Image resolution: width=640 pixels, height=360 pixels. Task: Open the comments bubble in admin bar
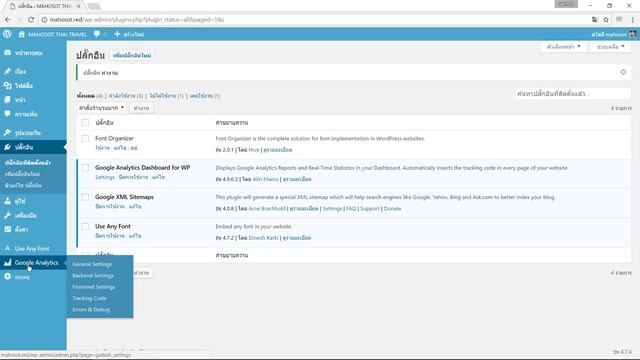[x=97, y=34]
